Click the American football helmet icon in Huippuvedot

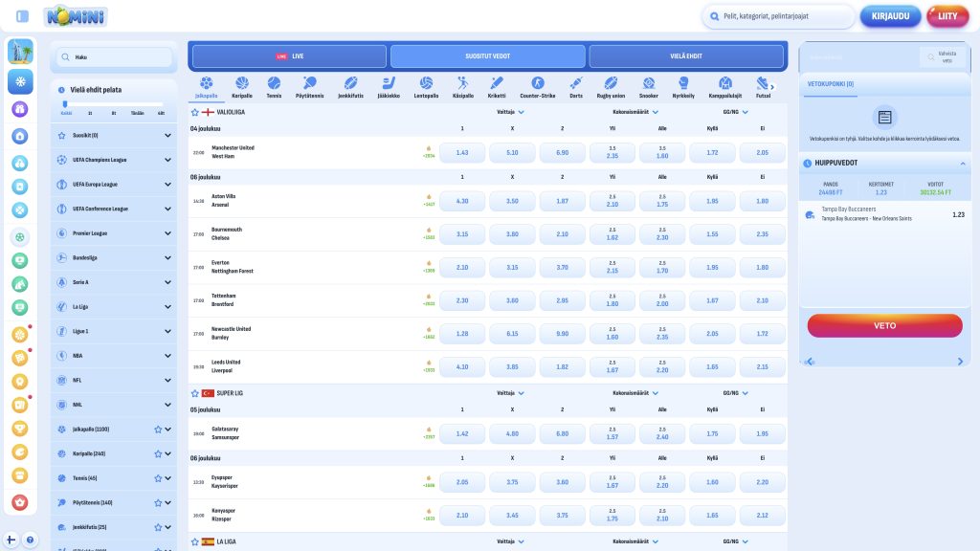click(x=810, y=215)
